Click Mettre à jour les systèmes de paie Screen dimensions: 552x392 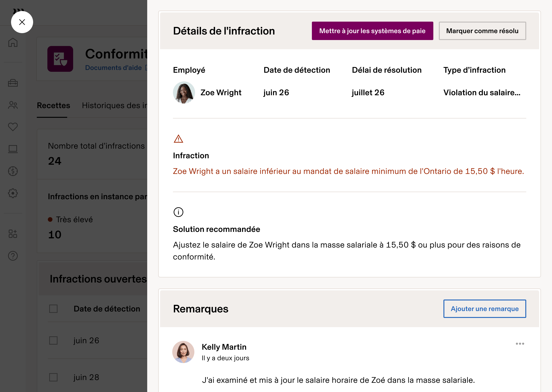tap(372, 31)
